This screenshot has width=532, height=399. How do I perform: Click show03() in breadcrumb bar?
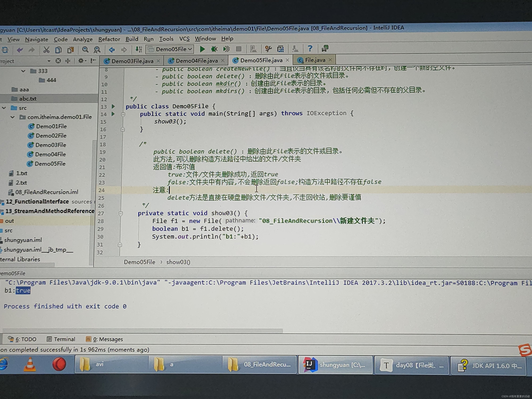(178, 262)
